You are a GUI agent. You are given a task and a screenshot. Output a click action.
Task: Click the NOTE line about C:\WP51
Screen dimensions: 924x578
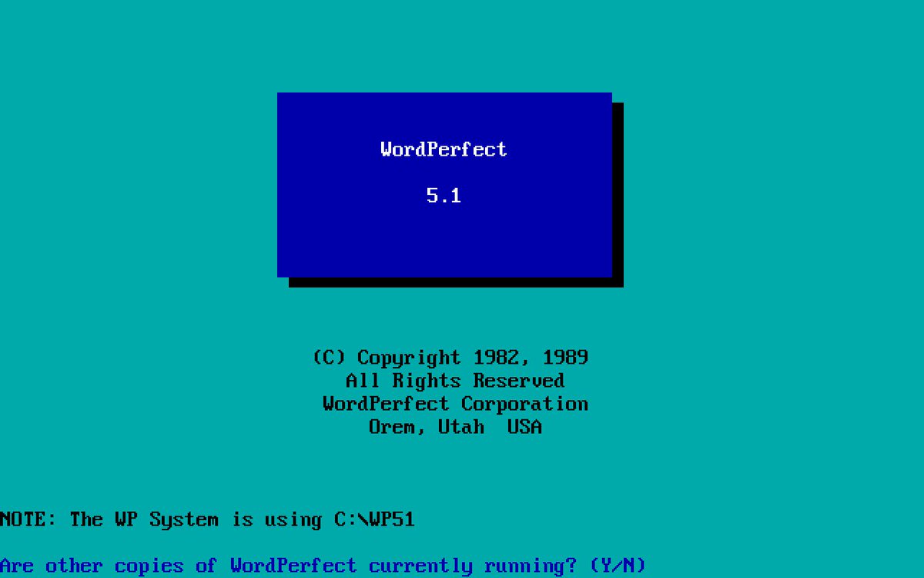208,519
